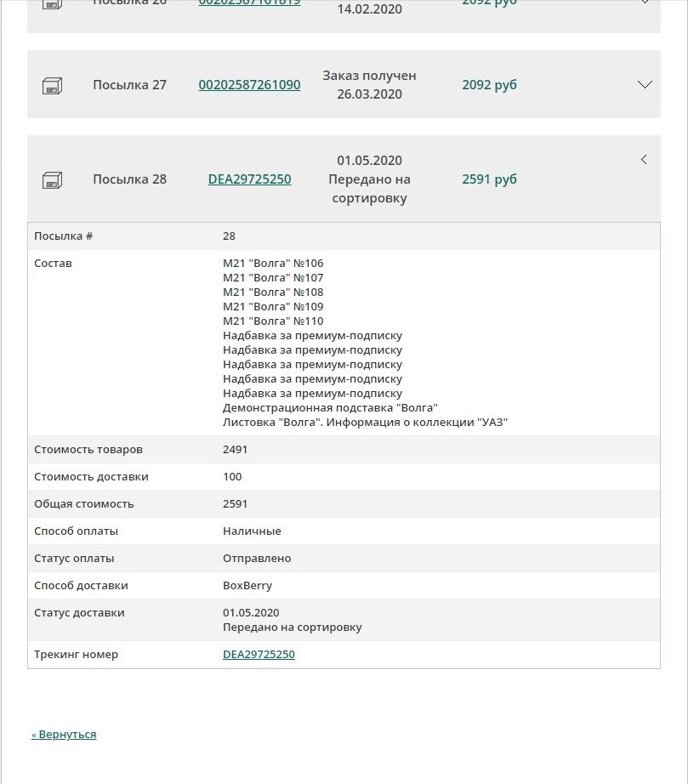Viewport: 688px width, 784px height.
Task: Select the Посылка 28 row title
Action: point(129,179)
